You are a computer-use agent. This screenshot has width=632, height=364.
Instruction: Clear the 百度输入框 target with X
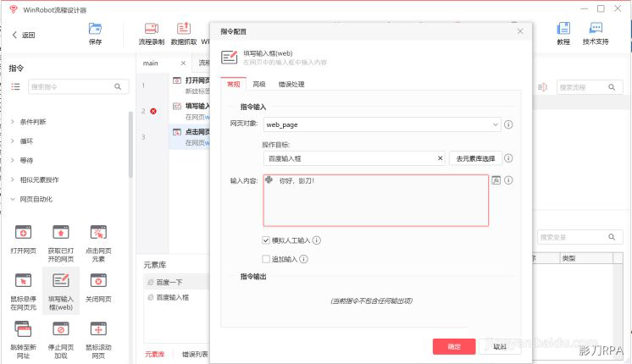tap(441, 158)
